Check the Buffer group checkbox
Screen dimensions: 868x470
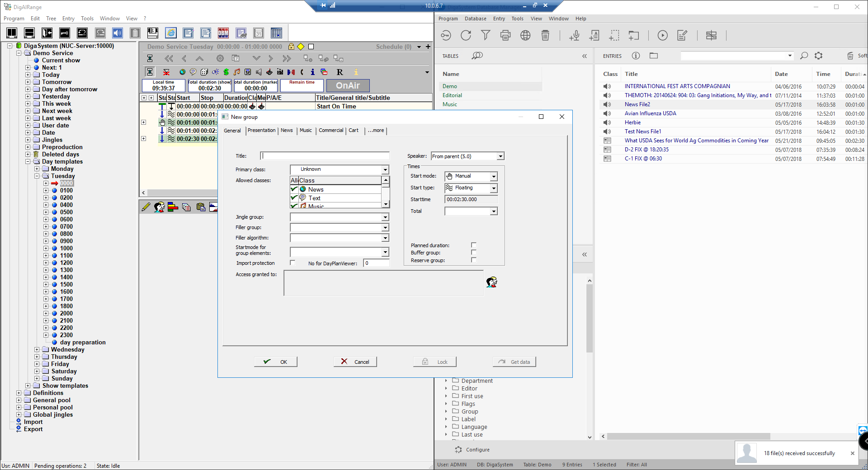pos(474,253)
